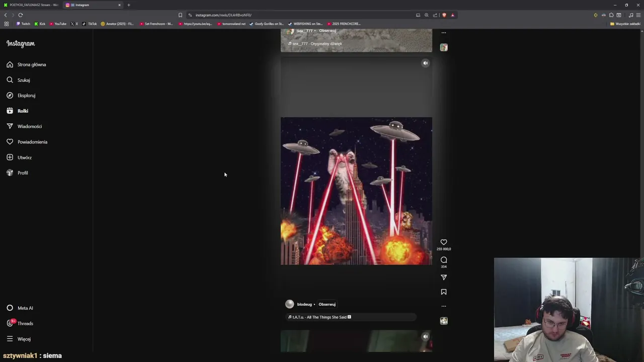Open X bookmark
Screen dimensions: 644x362
tap(74, 24)
